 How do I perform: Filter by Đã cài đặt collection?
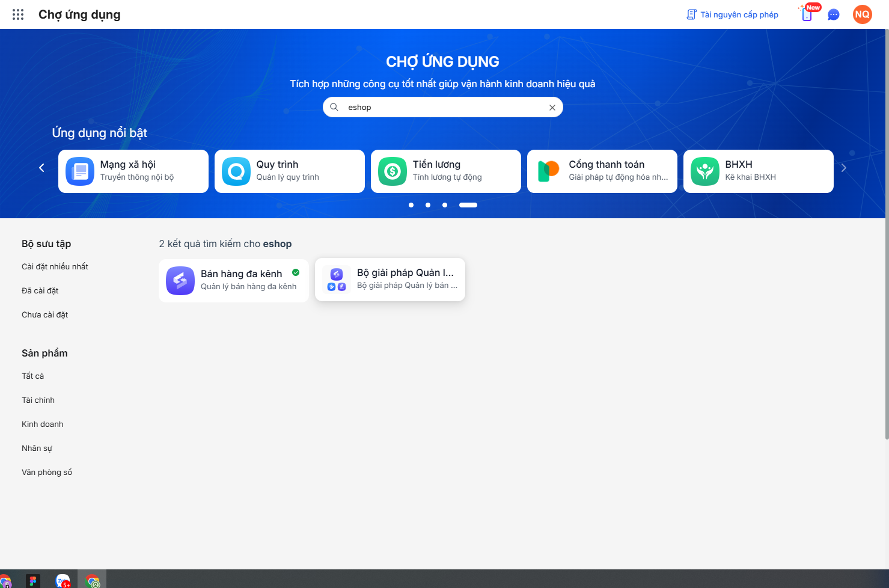[40, 291]
